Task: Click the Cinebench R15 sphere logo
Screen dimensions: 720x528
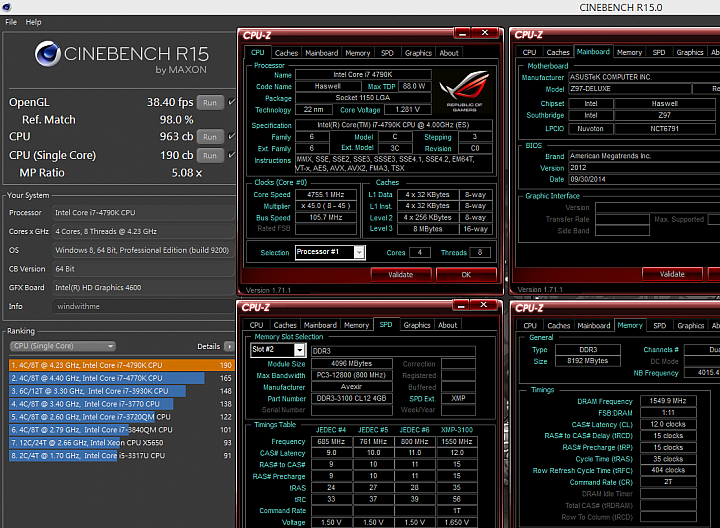Action: [47, 54]
